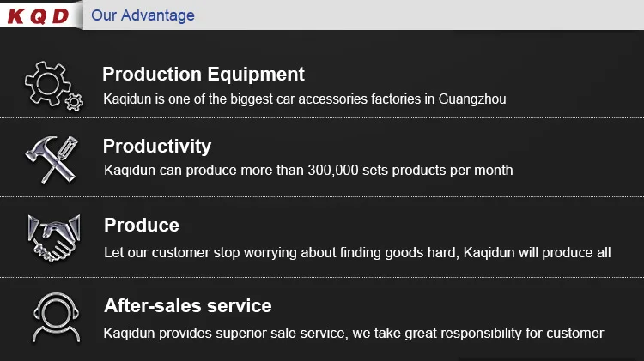Click the Productivity heading
The height and width of the screenshot is (361, 644).
click(x=157, y=146)
